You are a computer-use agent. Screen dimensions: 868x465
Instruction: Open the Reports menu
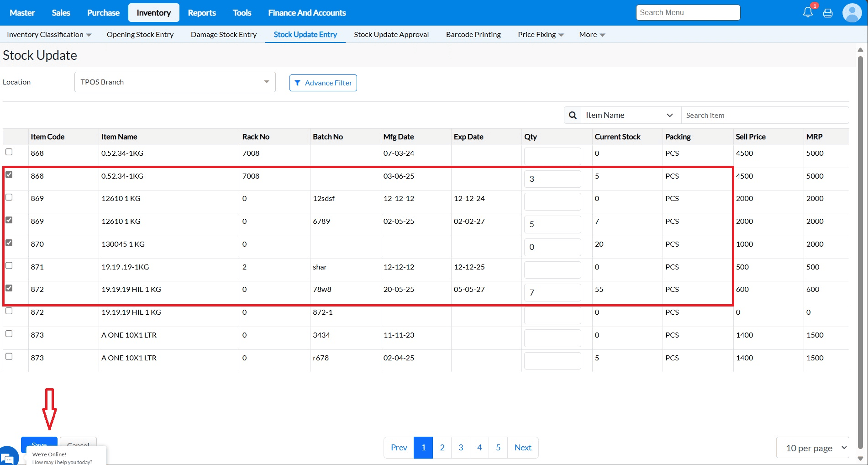(202, 13)
